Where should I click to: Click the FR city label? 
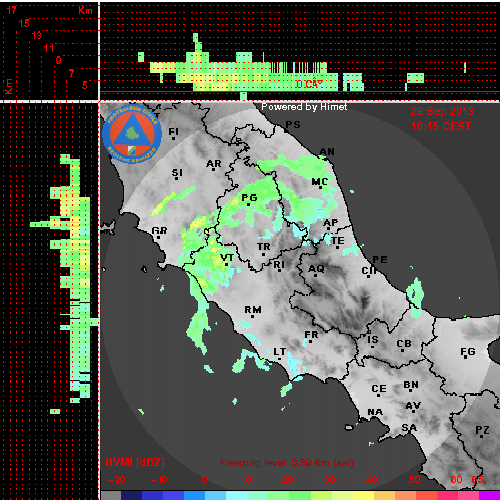[x=311, y=334]
